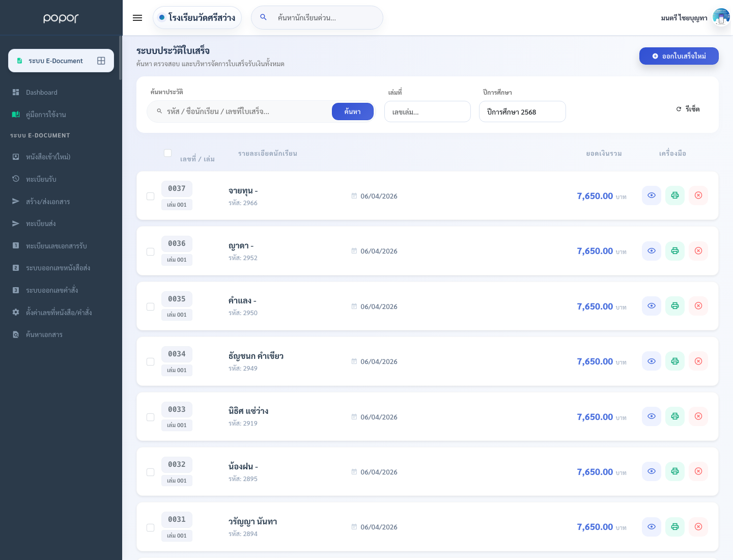733x560 pixels.
Task: Cancel receipt 0033 with red X icon
Action: point(698,416)
